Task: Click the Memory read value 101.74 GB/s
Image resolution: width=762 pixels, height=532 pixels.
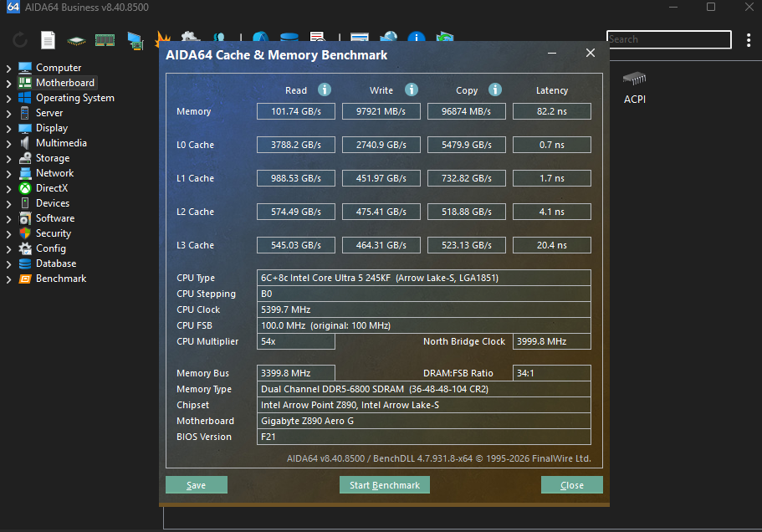Action: (296, 111)
